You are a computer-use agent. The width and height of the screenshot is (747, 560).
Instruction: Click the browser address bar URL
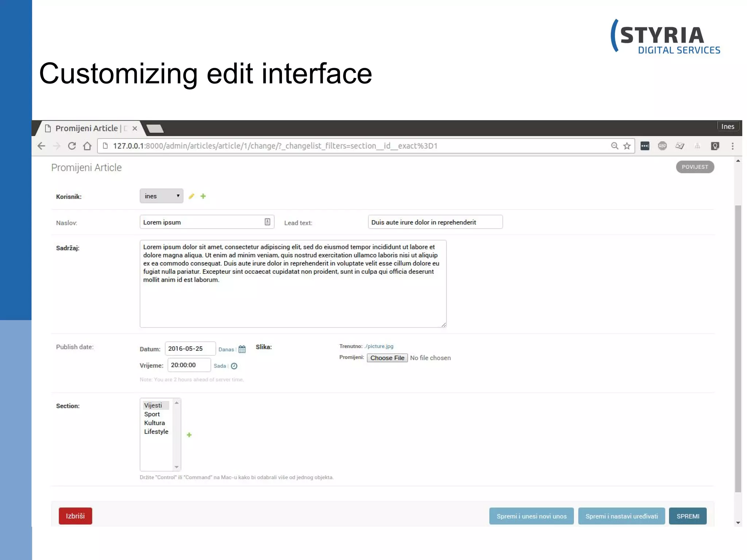[x=275, y=146]
